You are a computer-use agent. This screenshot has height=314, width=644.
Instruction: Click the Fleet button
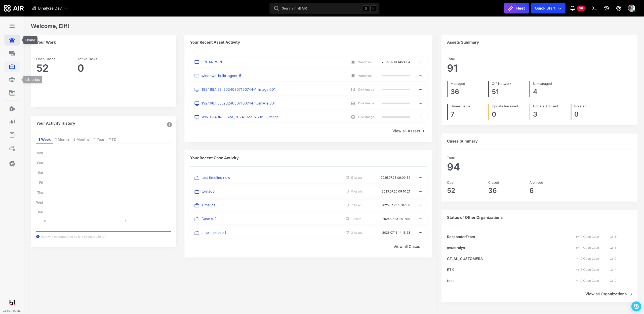click(516, 8)
